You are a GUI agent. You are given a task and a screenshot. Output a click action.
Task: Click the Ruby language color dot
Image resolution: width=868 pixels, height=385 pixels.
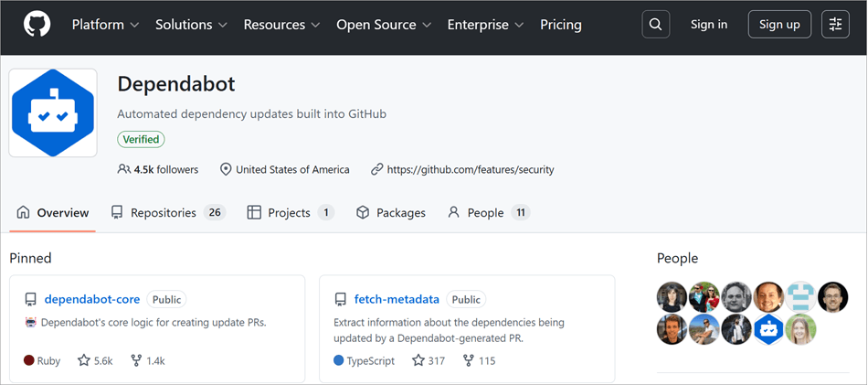point(29,360)
